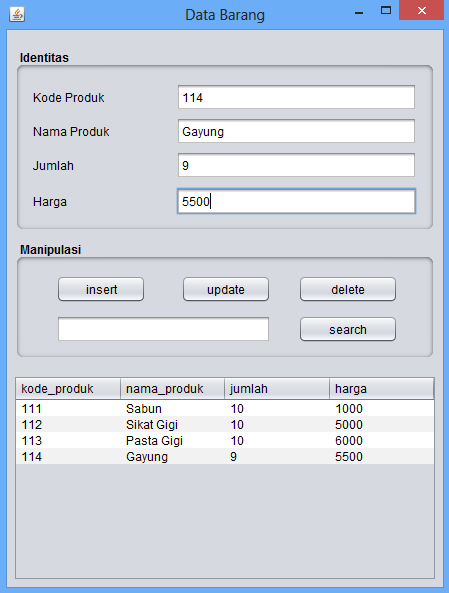The width and height of the screenshot is (449, 593).
Task: Focus the Kode Produk field
Action: pyautogui.click(x=296, y=97)
